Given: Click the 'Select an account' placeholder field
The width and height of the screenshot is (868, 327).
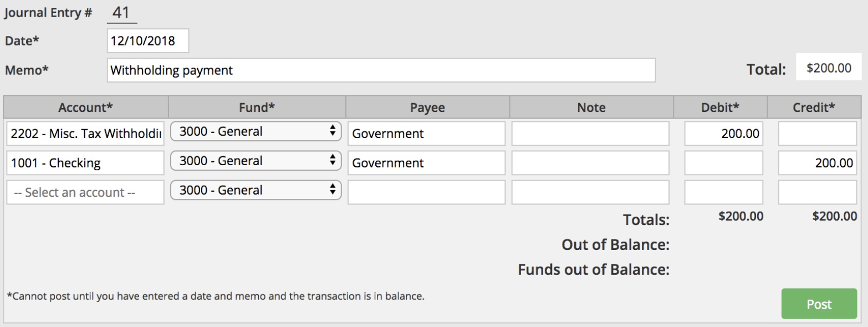Looking at the screenshot, I should click(85, 192).
